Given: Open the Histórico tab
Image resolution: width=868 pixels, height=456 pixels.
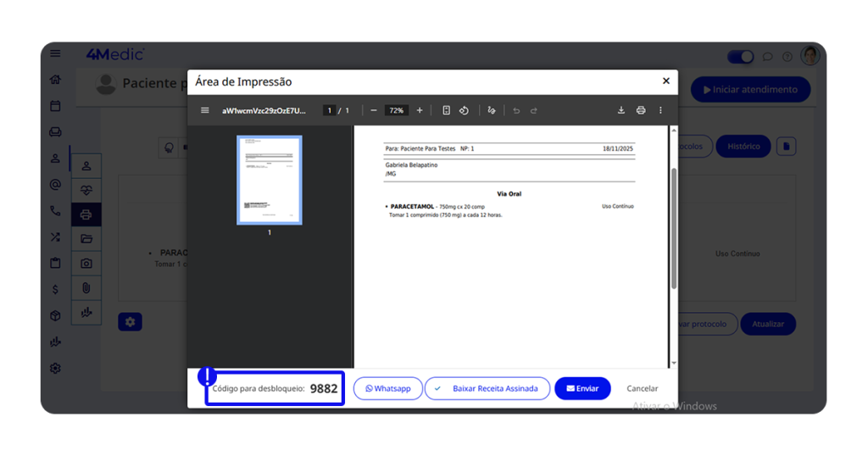Looking at the screenshot, I should tap(743, 146).
